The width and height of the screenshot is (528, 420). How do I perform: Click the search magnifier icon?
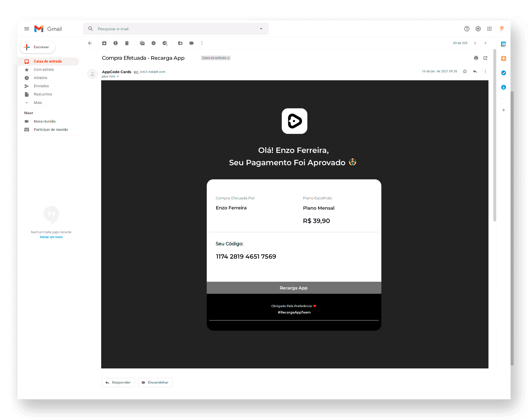coord(90,29)
